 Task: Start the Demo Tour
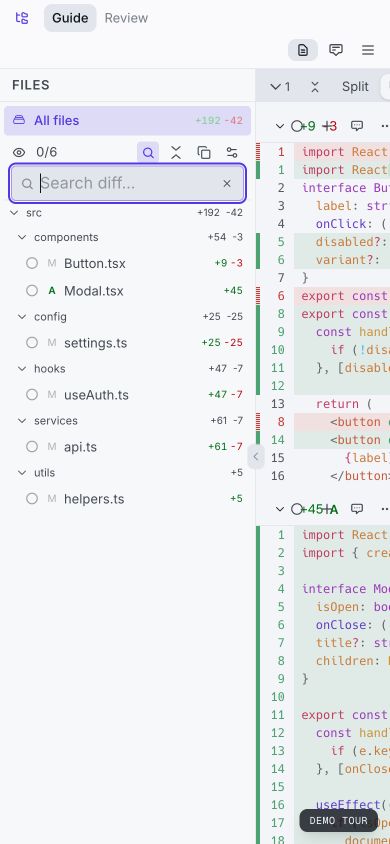(338, 821)
